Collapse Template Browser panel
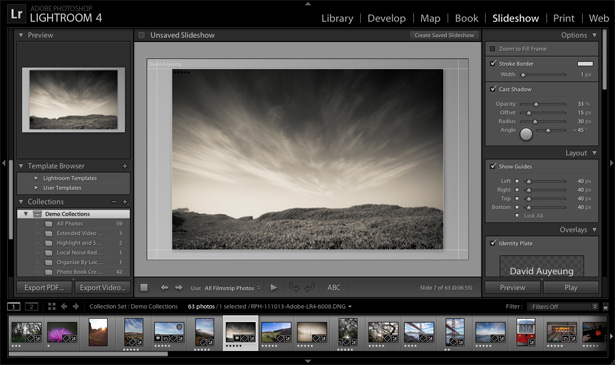The width and height of the screenshot is (615, 365). [21, 166]
